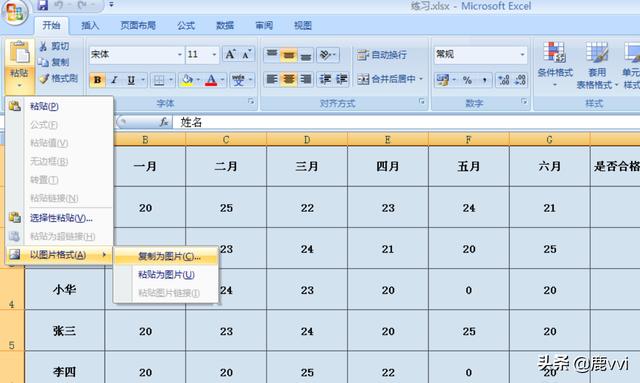Image resolution: width=640 pixels, height=383 pixels.
Task: Apply accounting number format icon
Action: click(x=442, y=80)
